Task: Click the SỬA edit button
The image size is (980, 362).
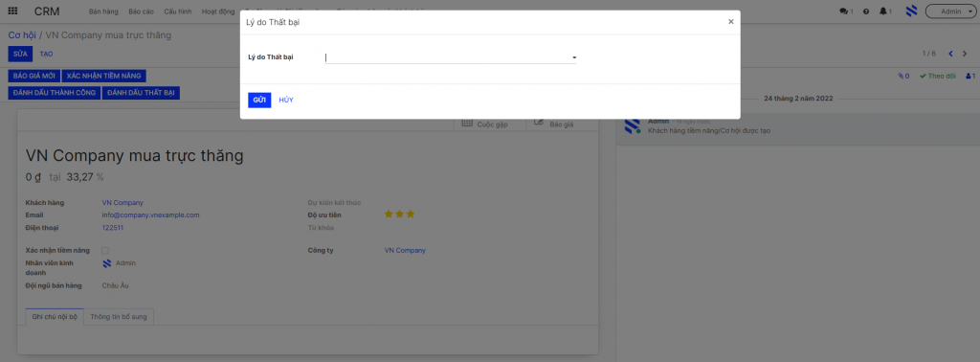Action: (20, 54)
